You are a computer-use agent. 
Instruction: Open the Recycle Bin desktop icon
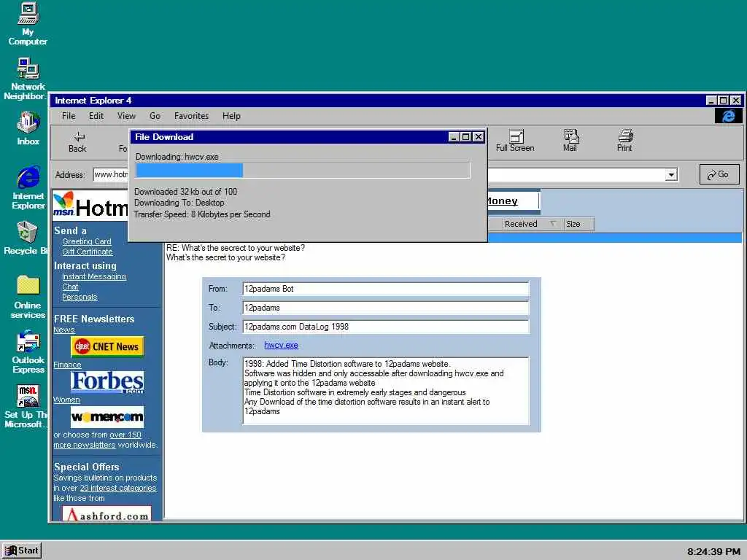[26, 238]
